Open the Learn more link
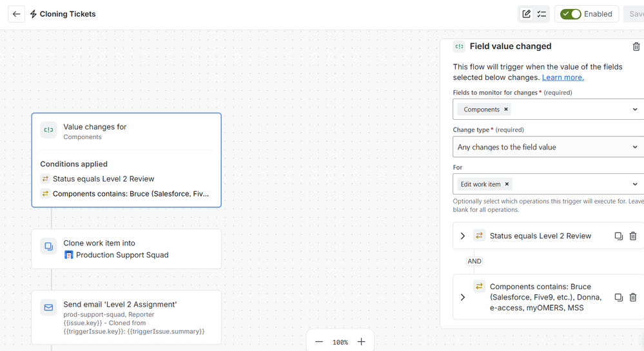The width and height of the screenshot is (644, 351). tap(563, 77)
